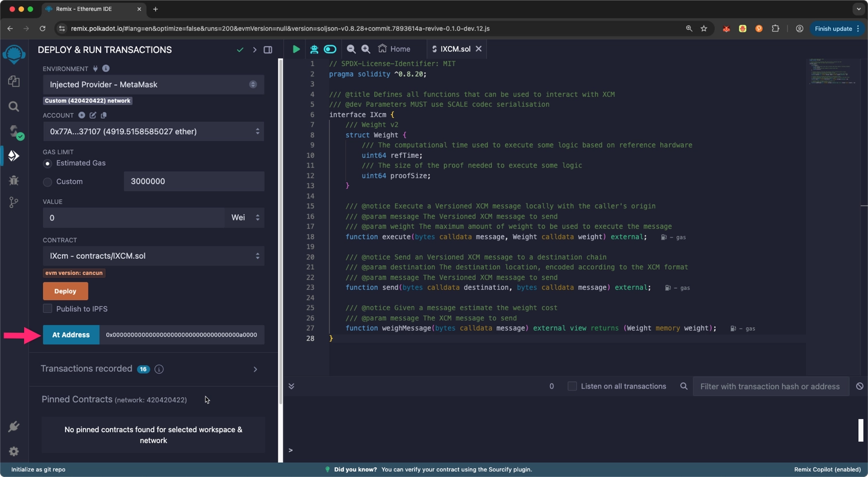Clear the terminal with the ban icon
Image resolution: width=868 pixels, height=477 pixels.
click(859, 386)
